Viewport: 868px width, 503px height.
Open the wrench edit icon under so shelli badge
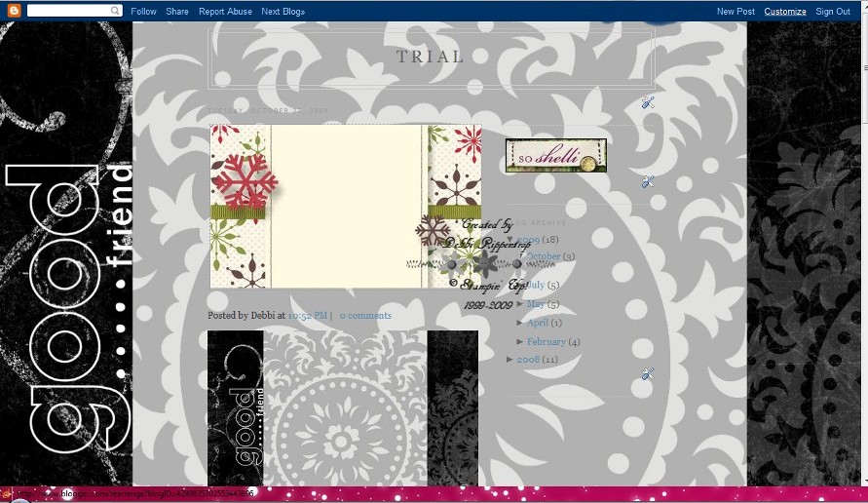click(x=648, y=181)
